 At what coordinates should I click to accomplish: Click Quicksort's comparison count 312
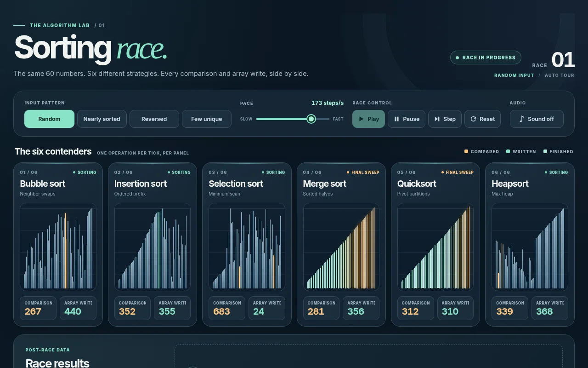click(410, 311)
